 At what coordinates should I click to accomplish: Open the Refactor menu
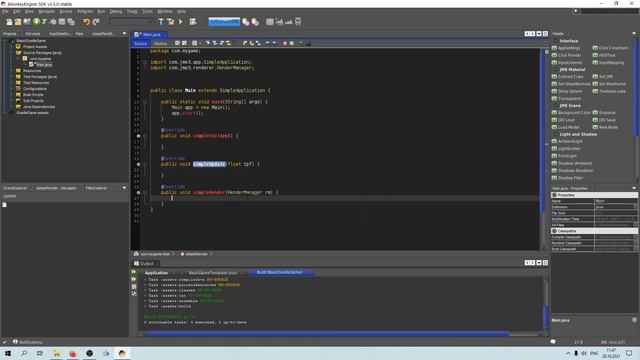click(x=85, y=11)
